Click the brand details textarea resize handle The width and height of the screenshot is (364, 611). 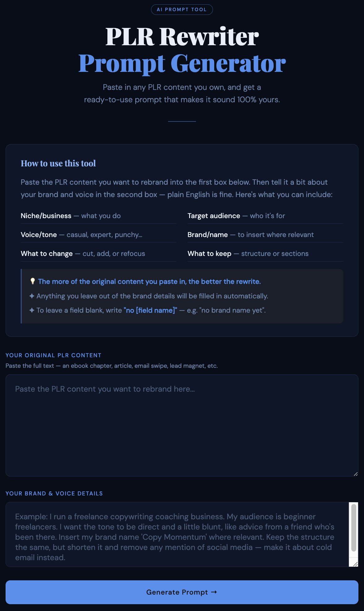(x=355, y=564)
